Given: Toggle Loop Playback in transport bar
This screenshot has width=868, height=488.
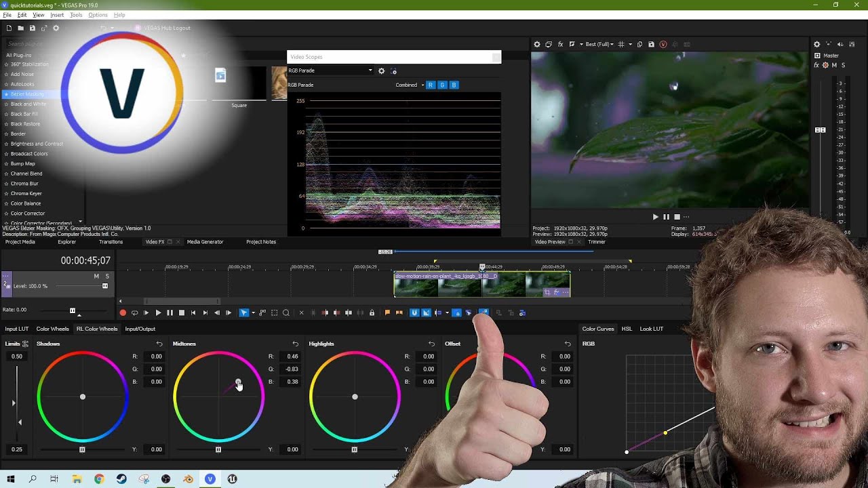Looking at the screenshot, I should 135,312.
